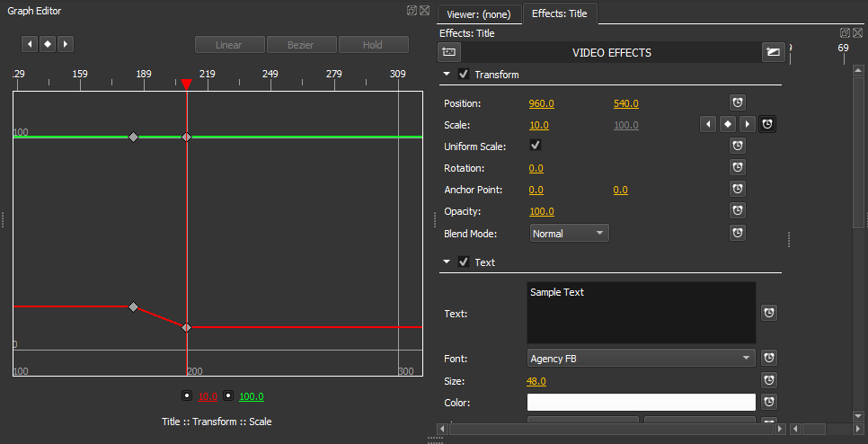Click effects panel vertical scrollbar down arrow

859,416
